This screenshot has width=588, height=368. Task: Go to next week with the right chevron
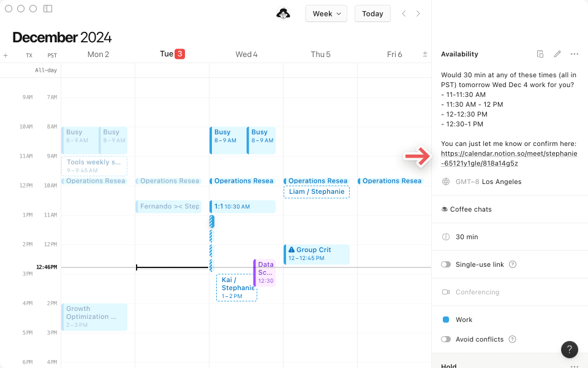418,13
